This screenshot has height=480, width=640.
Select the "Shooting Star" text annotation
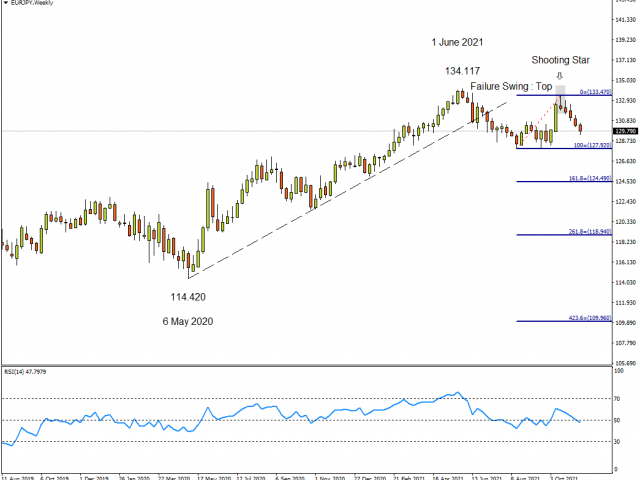pos(560,60)
